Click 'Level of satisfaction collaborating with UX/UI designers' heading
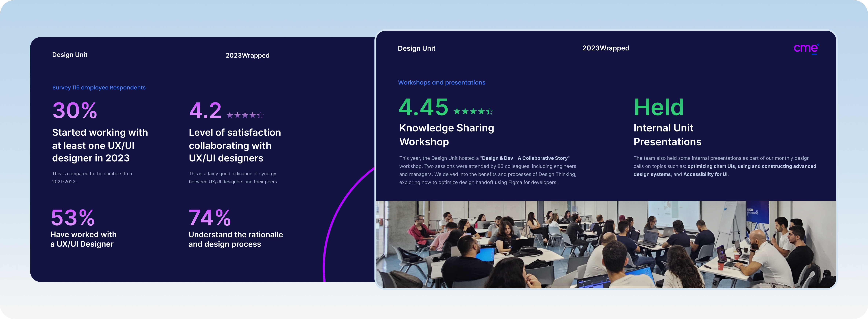The image size is (868, 319). tap(235, 145)
